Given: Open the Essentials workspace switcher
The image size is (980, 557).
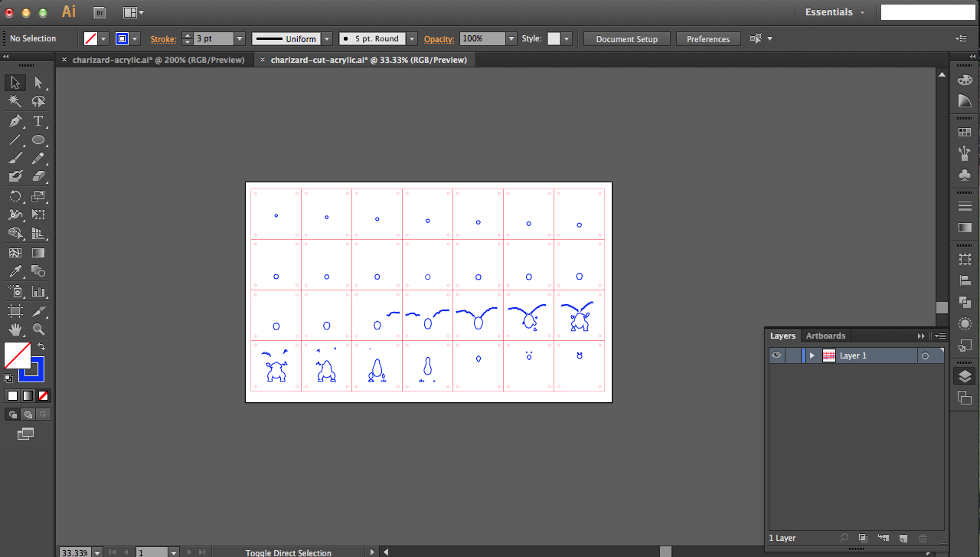Looking at the screenshot, I should click(x=835, y=12).
